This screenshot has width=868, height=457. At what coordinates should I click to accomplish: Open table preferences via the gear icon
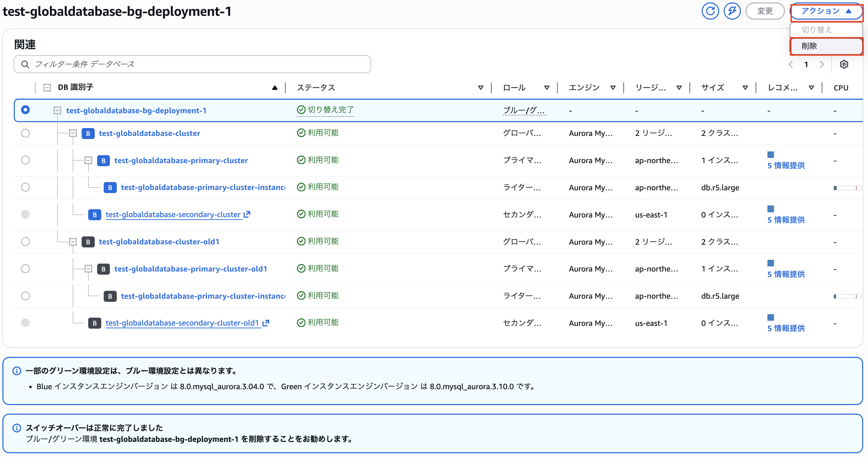[844, 64]
